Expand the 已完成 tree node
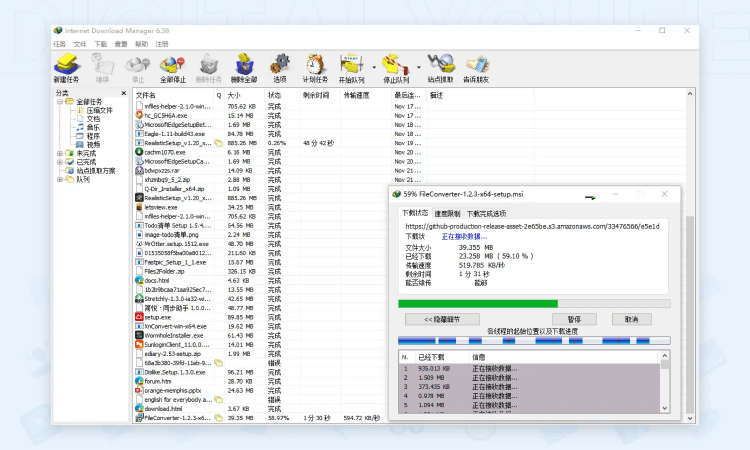Screen dimensions: 750x450 [x=60, y=162]
